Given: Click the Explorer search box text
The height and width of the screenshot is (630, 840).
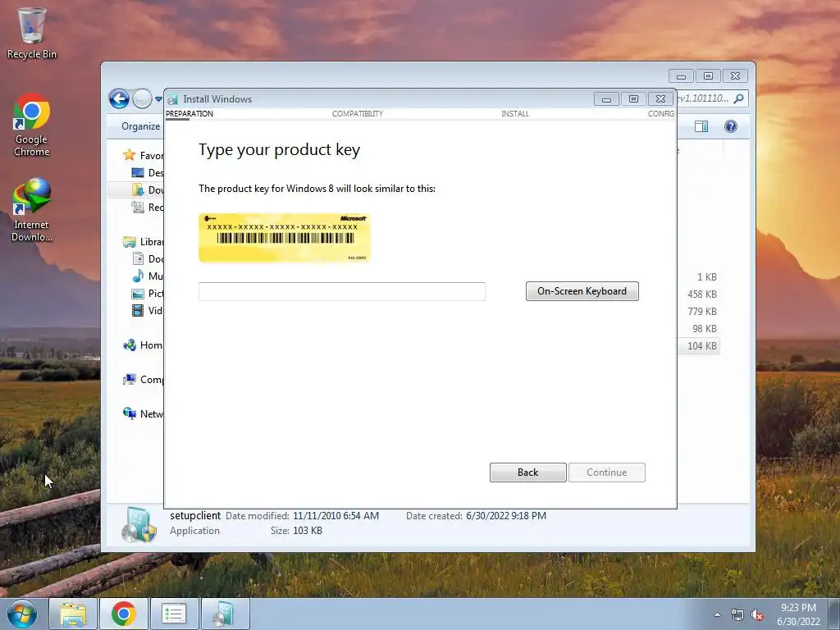Looking at the screenshot, I should 702,98.
